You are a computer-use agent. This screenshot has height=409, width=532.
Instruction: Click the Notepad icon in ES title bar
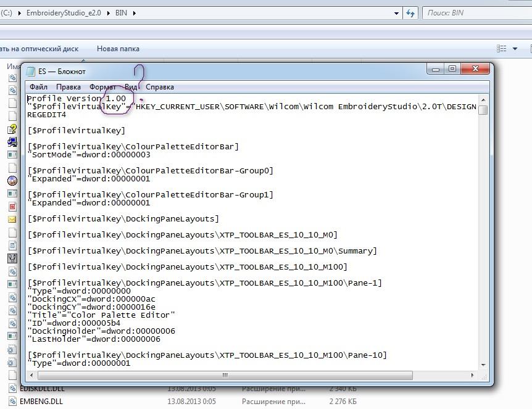(x=31, y=72)
